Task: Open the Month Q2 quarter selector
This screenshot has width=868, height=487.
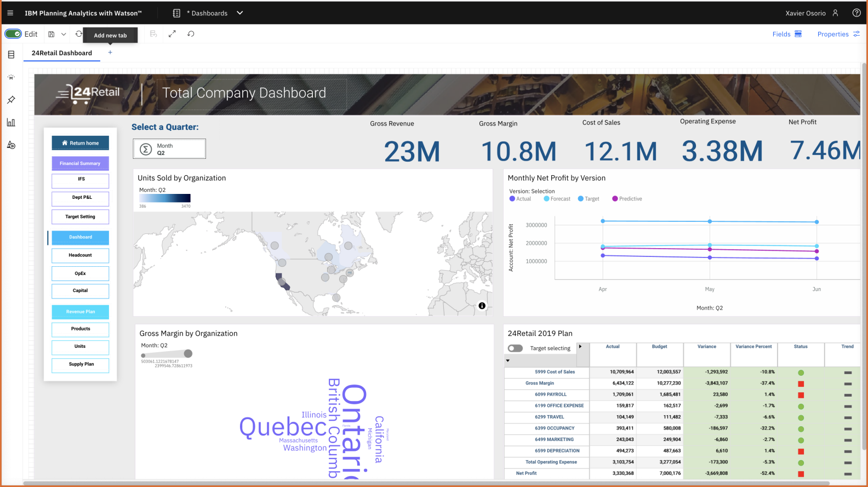Action: [169, 149]
